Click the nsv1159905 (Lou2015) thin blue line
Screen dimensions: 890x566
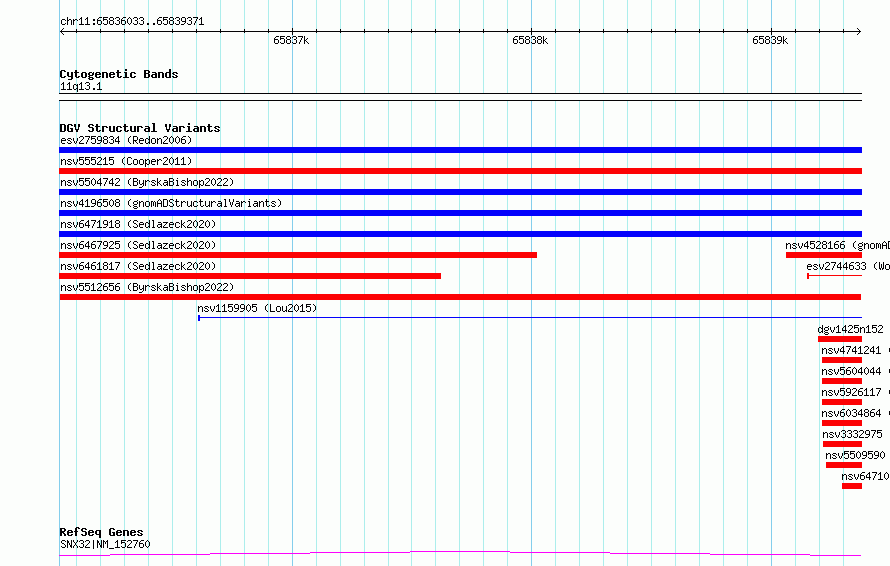click(530, 317)
